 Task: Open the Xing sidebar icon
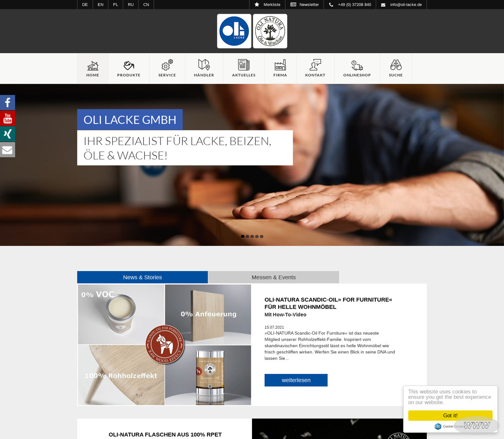click(x=7, y=134)
